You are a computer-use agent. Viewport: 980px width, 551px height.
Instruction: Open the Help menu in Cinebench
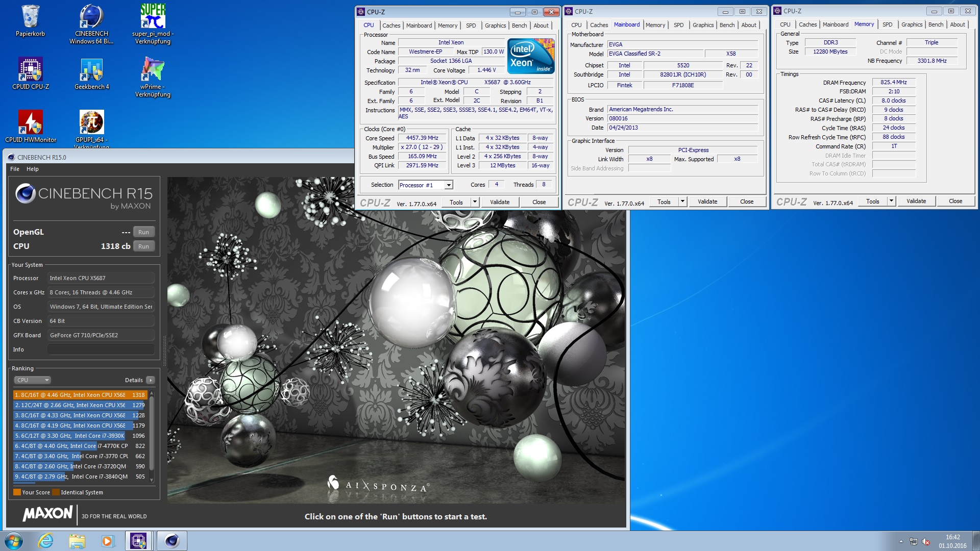tap(33, 169)
